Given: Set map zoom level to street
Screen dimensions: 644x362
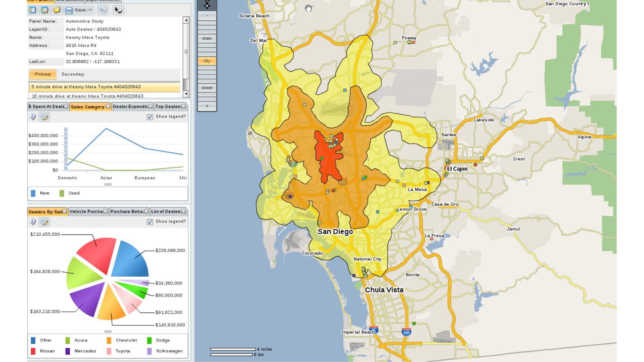Looking at the screenshot, I should pos(207,88).
